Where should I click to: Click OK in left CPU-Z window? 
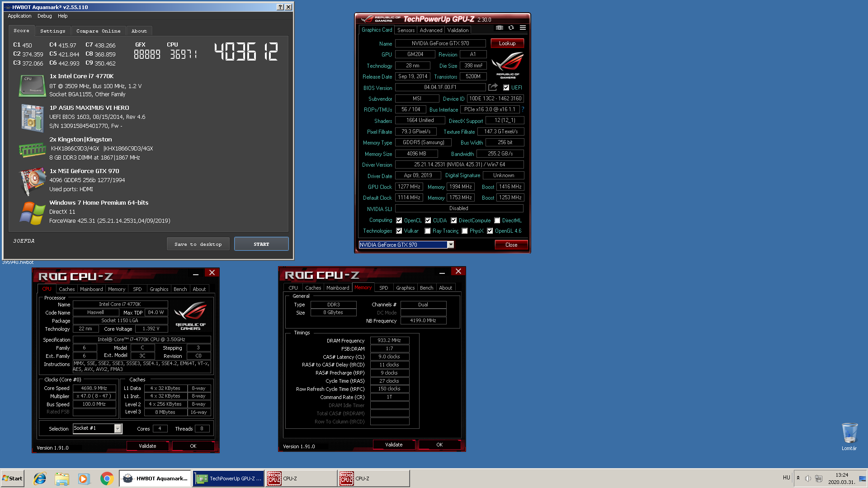point(193,446)
